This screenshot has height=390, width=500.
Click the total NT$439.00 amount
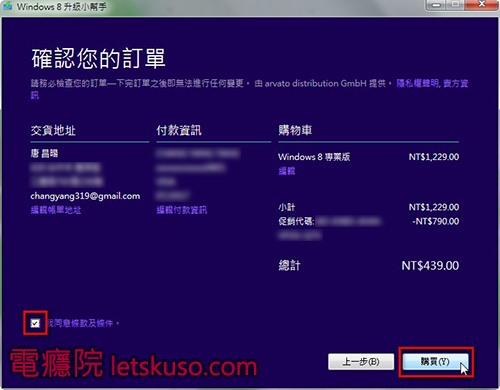[430, 266]
